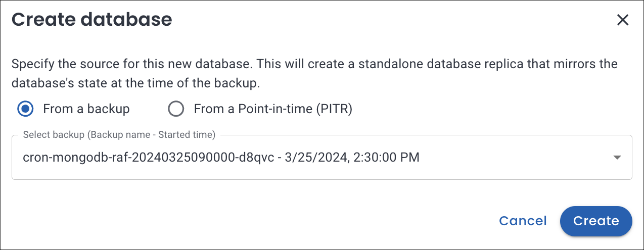Click the empty radio circle beside PITR

click(x=176, y=109)
